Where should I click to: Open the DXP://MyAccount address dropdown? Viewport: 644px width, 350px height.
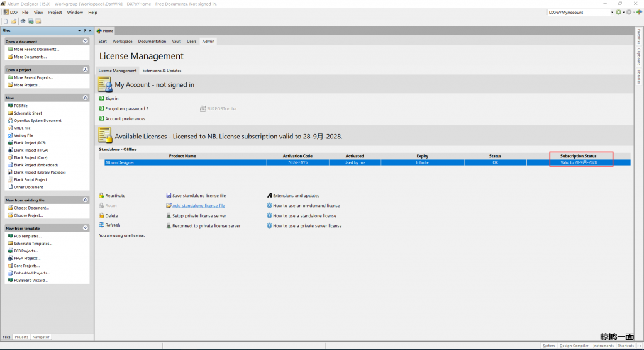(611, 12)
